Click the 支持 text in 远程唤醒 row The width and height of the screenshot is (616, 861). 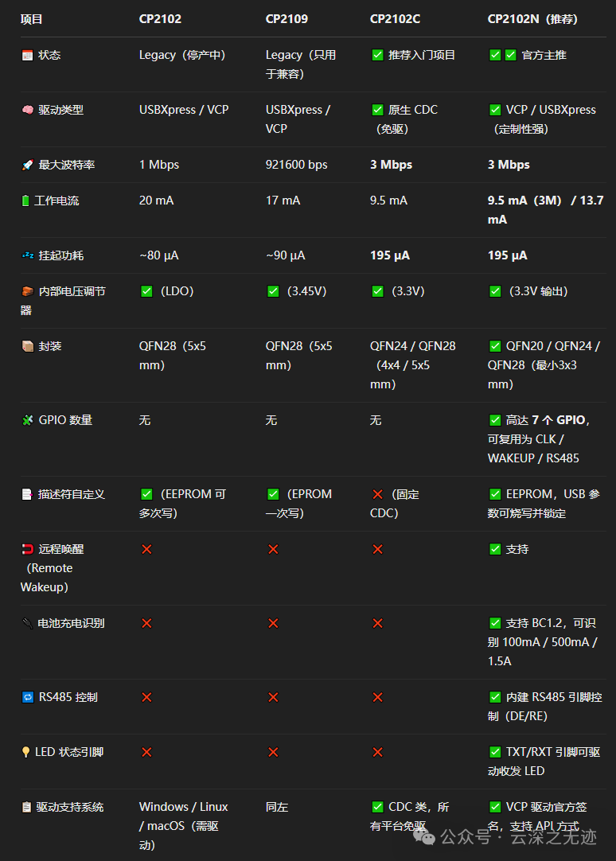pos(517,549)
